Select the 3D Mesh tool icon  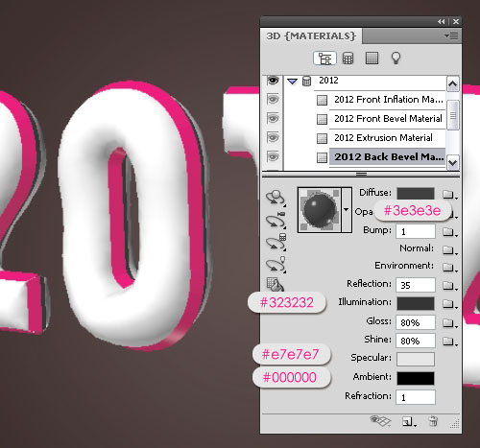[276, 242]
